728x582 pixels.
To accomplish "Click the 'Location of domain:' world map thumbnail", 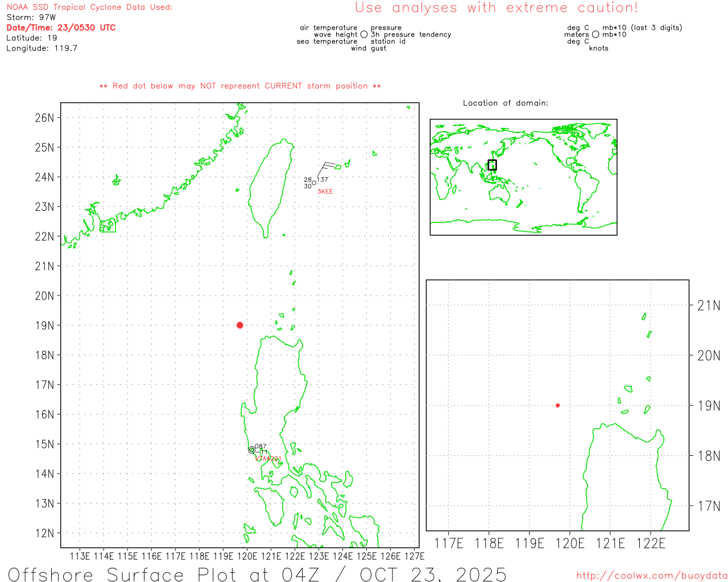I will pos(523,177).
